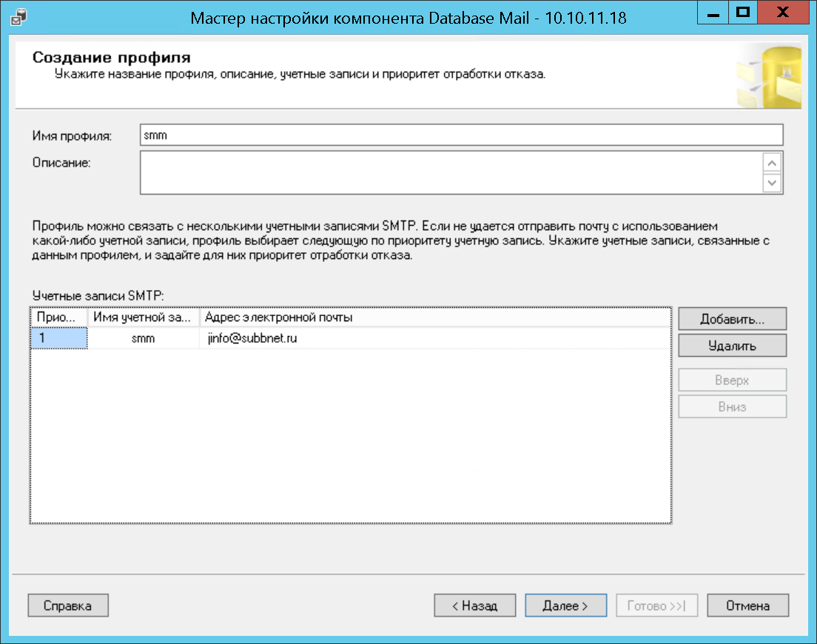The width and height of the screenshot is (817, 644).
Task: Maximize the Database Mail wizard window
Action: point(742,13)
